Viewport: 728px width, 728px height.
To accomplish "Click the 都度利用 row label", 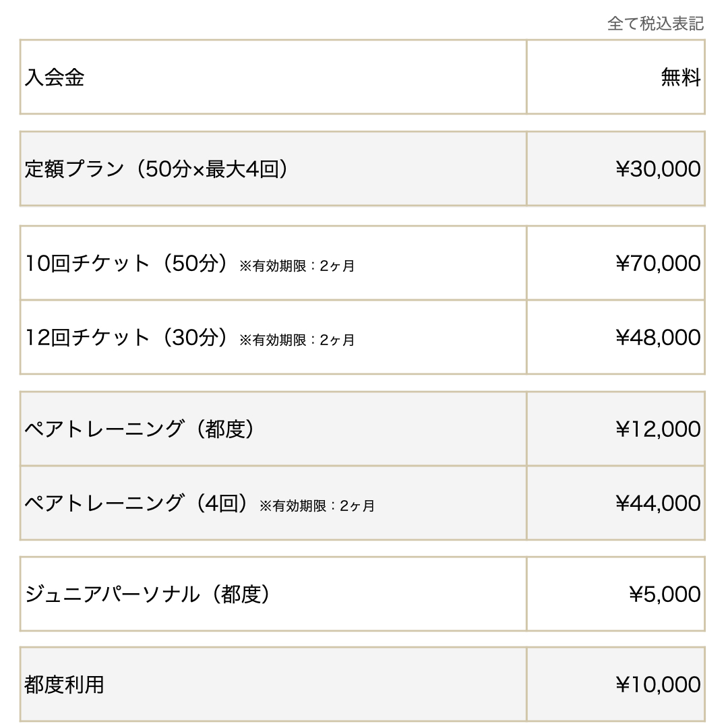I will coord(64,685).
